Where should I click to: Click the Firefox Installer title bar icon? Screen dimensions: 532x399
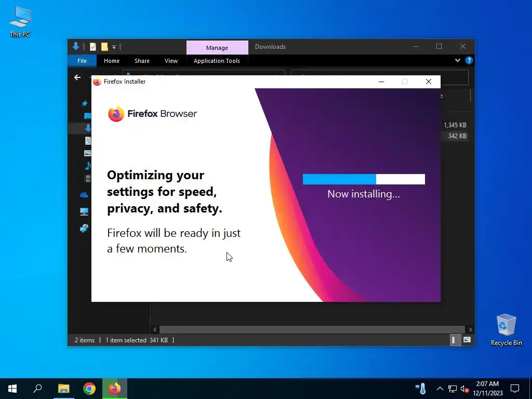(97, 82)
